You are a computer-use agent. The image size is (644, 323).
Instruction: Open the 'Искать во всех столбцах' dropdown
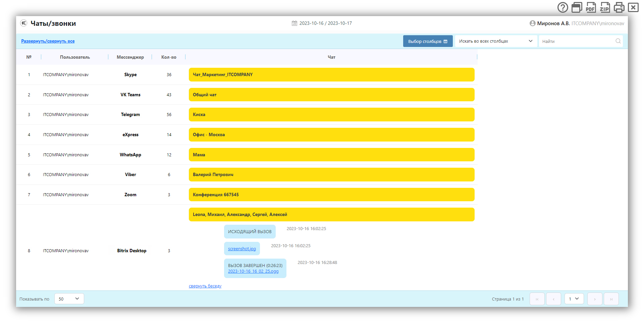(x=495, y=41)
